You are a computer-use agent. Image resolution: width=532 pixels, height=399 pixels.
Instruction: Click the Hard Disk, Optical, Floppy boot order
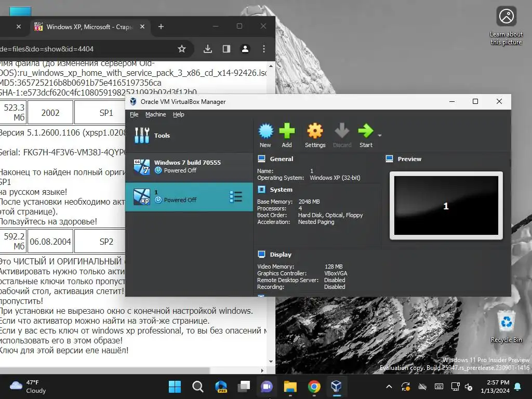330,215
